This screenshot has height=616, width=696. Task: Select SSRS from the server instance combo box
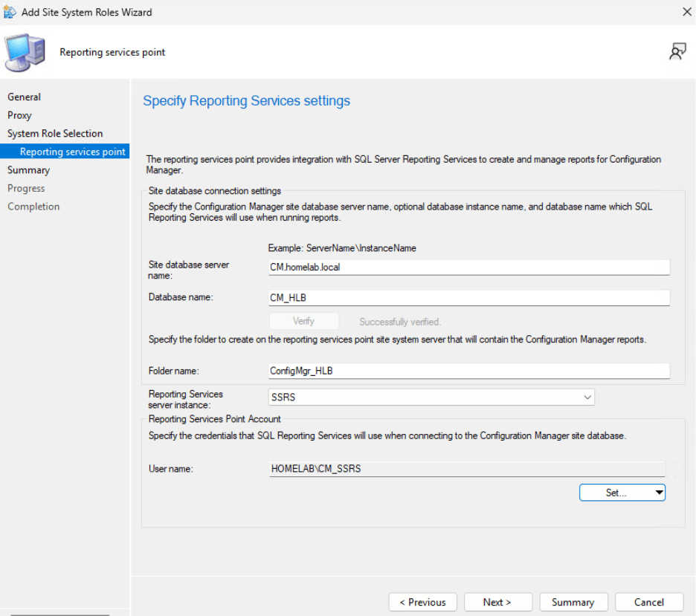428,397
